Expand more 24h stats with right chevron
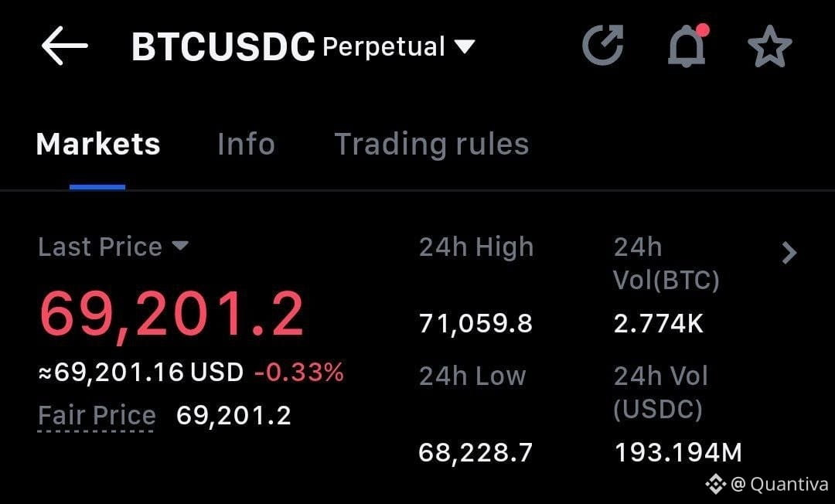 [789, 253]
